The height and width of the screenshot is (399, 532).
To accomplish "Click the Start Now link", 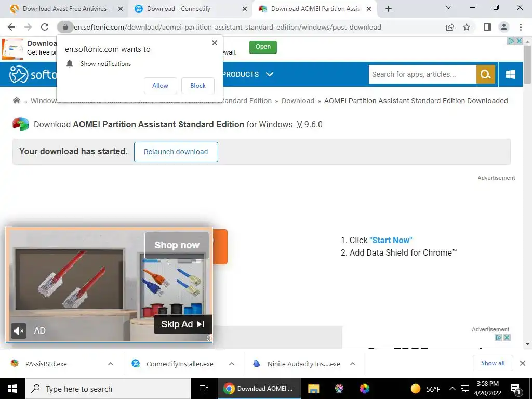I will [391, 240].
